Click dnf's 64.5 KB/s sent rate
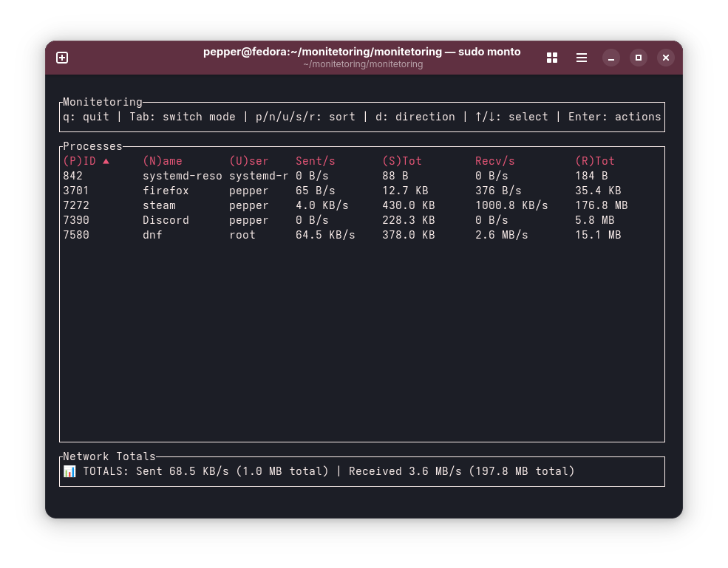Image resolution: width=728 pixels, height=568 pixels. pyautogui.click(x=325, y=236)
